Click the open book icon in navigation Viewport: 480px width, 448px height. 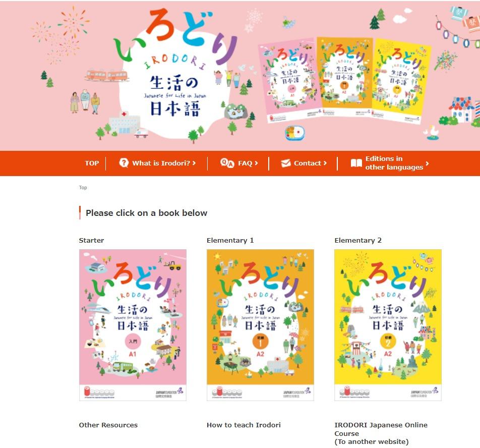[356, 163]
